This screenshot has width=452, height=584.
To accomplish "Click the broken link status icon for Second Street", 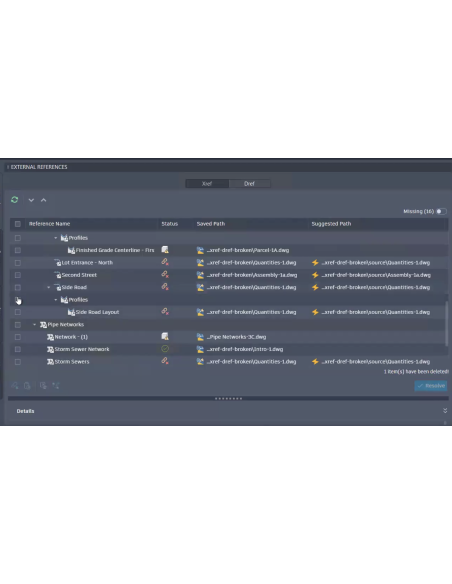I will pos(165,274).
